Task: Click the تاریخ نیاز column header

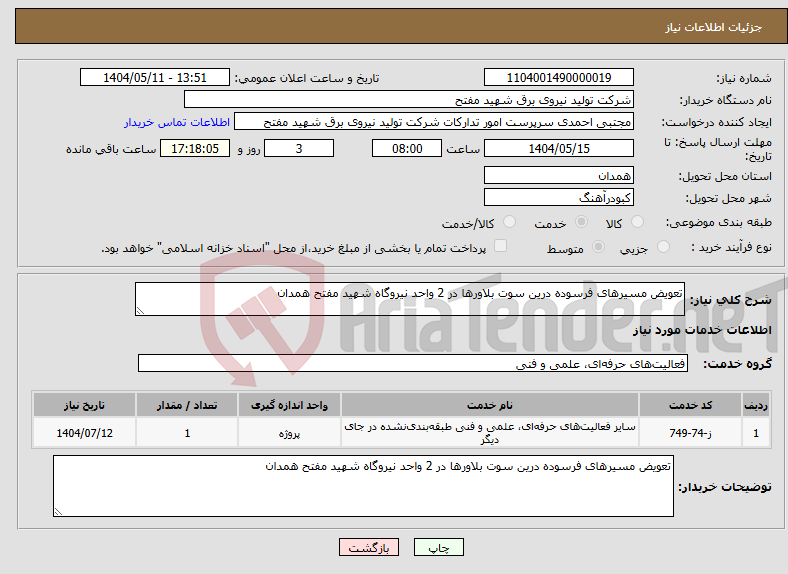Action: (84, 405)
